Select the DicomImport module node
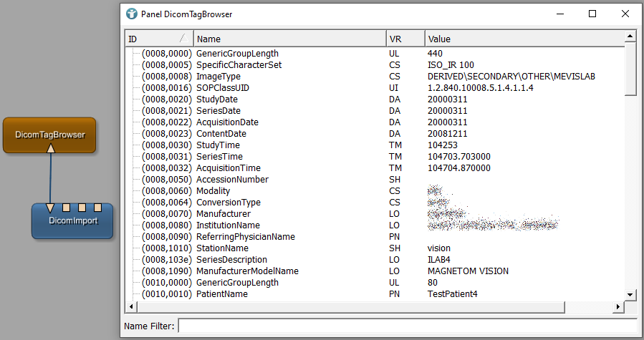This screenshot has height=340, width=644. coord(72,221)
